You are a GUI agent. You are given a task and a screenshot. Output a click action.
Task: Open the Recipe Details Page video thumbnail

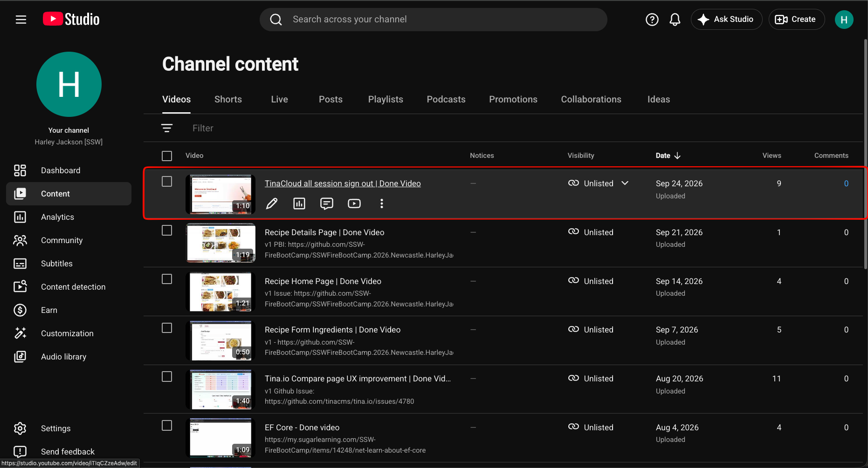pos(220,243)
